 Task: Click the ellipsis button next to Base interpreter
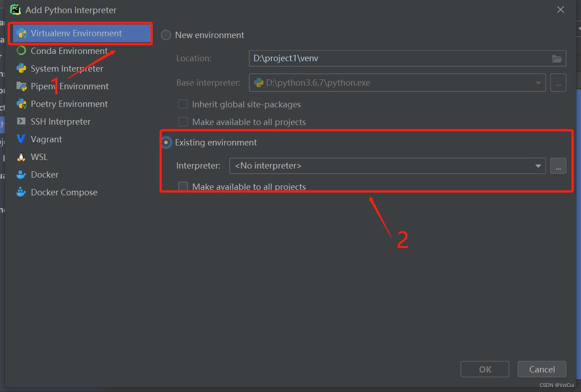pyautogui.click(x=558, y=83)
